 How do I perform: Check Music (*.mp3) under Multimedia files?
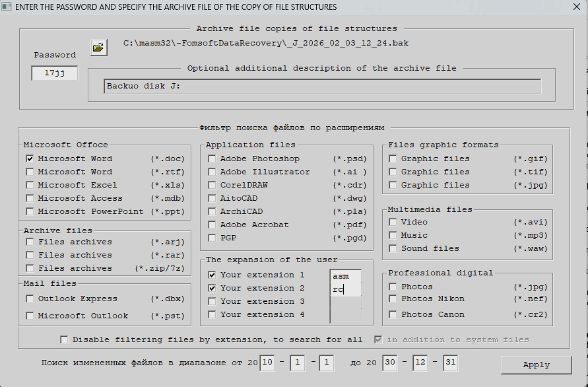(393, 234)
